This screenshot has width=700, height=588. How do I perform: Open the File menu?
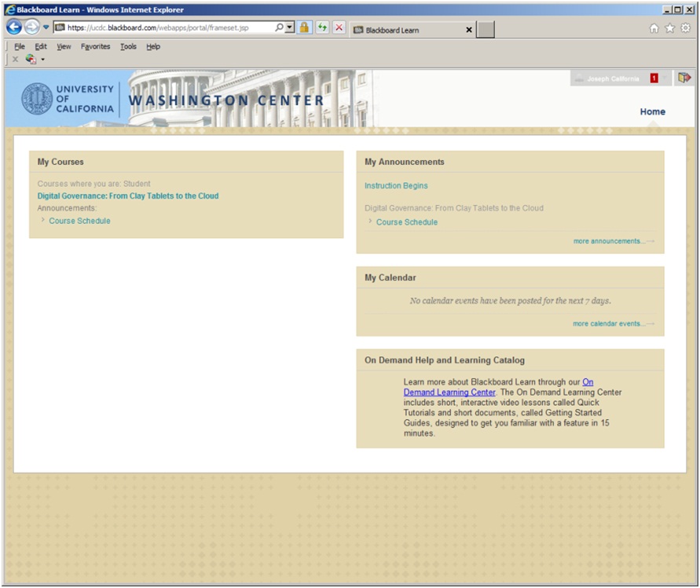click(x=20, y=46)
